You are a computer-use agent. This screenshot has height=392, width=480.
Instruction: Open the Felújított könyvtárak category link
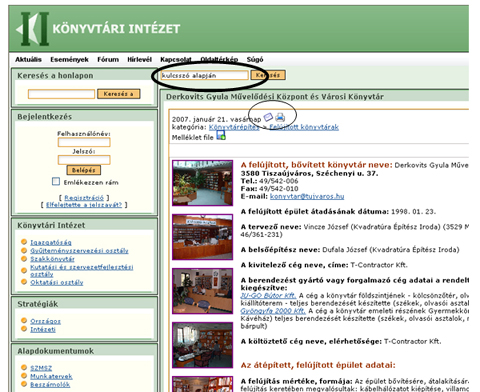pos(304,127)
